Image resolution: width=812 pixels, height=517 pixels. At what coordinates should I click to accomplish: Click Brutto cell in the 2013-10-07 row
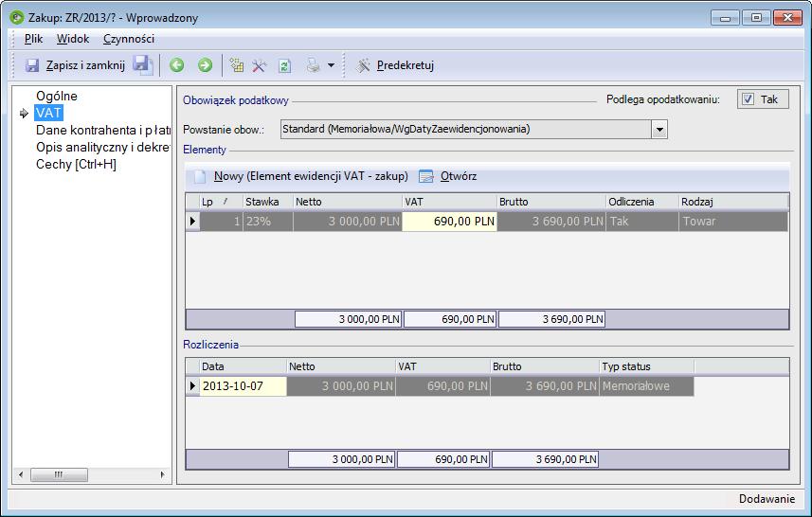[x=545, y=386]
